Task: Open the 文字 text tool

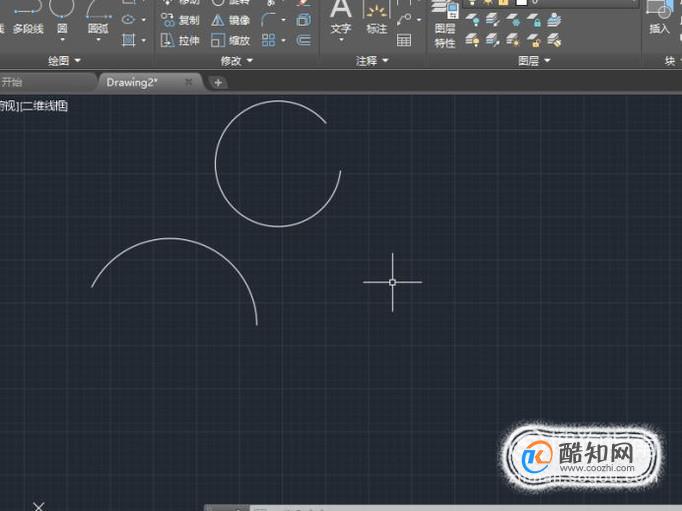Action: [x=341, y=17]
